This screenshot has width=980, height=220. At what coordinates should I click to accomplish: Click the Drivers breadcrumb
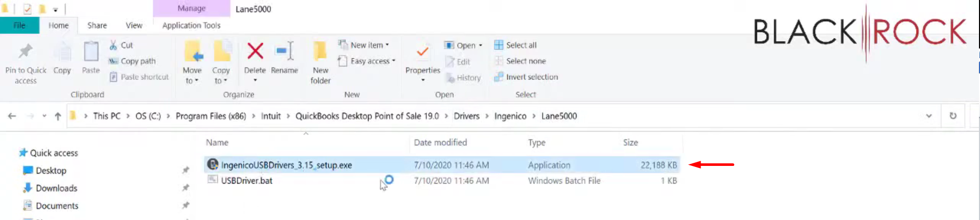pyautogui.click(x=467, y=116)
